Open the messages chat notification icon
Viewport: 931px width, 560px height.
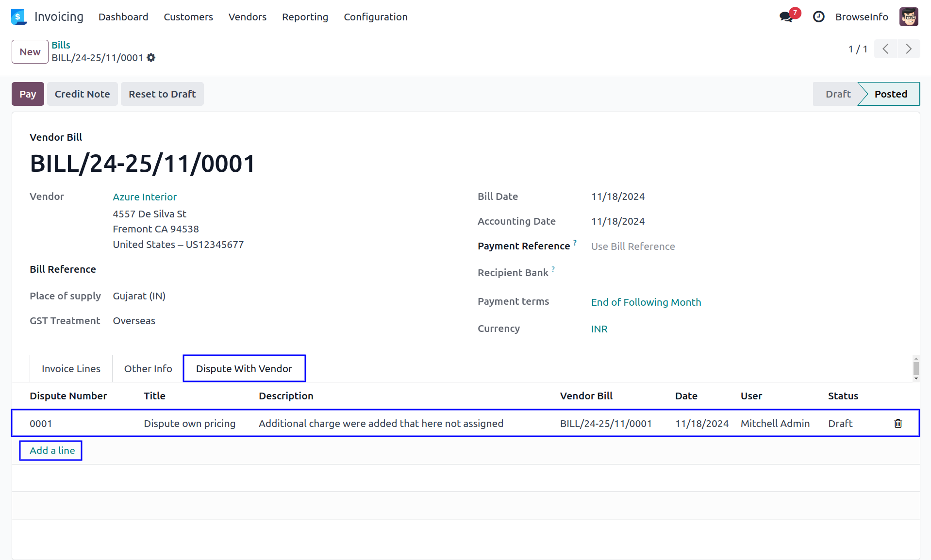pos(786,17)
